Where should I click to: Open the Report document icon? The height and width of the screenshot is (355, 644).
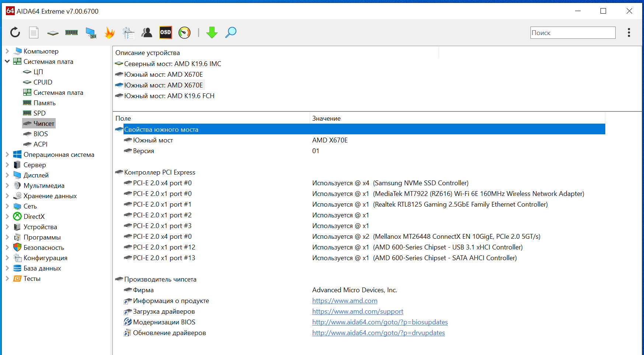(34, 32)
